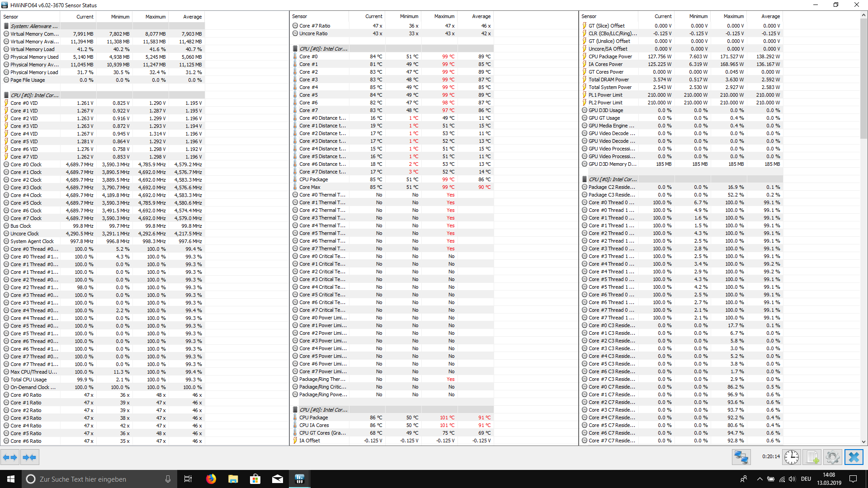Viewport: 868px width, 488px height.
Task: Click the scrollbar down arrow in right pane
Action: 863,441
